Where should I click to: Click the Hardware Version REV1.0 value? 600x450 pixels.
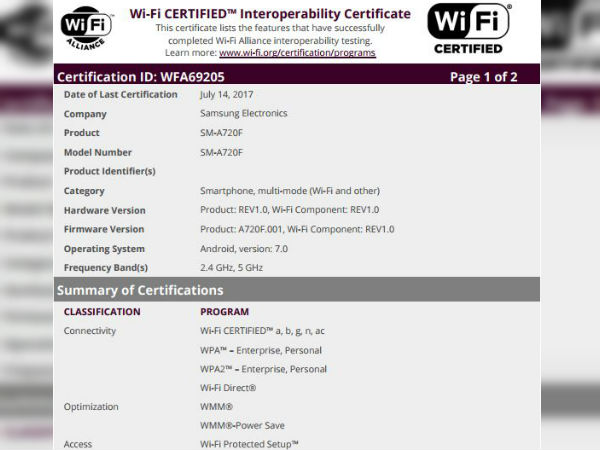(x=297, y=210)
